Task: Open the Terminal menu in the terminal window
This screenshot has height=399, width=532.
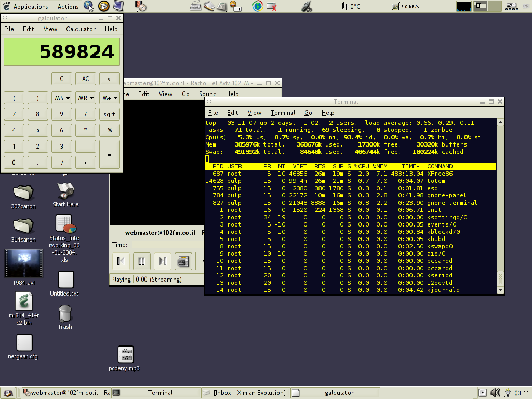Action: click(283, 113)
